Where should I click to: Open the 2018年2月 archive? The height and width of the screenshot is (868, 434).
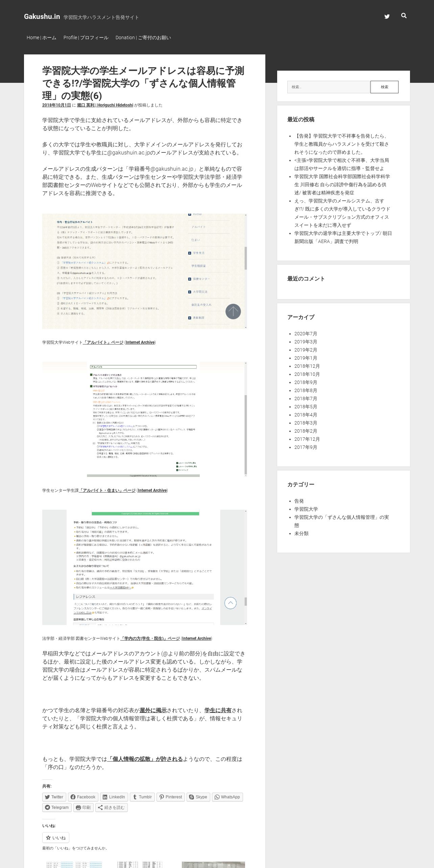coord(306,431)
